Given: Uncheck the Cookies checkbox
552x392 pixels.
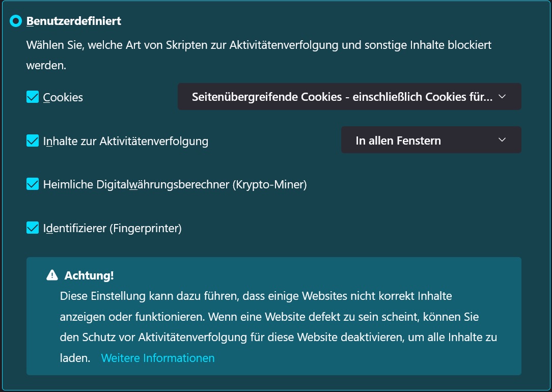Looking at the screenshot, I should [x=32, y=96].
